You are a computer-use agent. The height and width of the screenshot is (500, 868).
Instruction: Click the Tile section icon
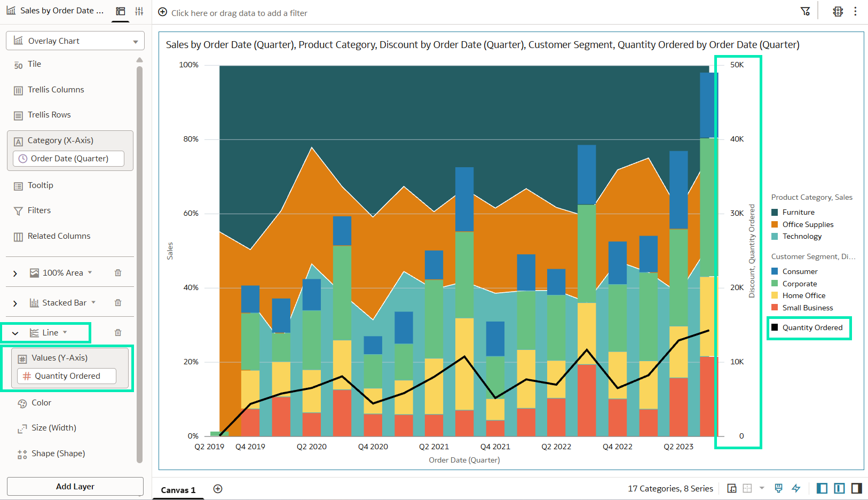[x=19, y=65]
